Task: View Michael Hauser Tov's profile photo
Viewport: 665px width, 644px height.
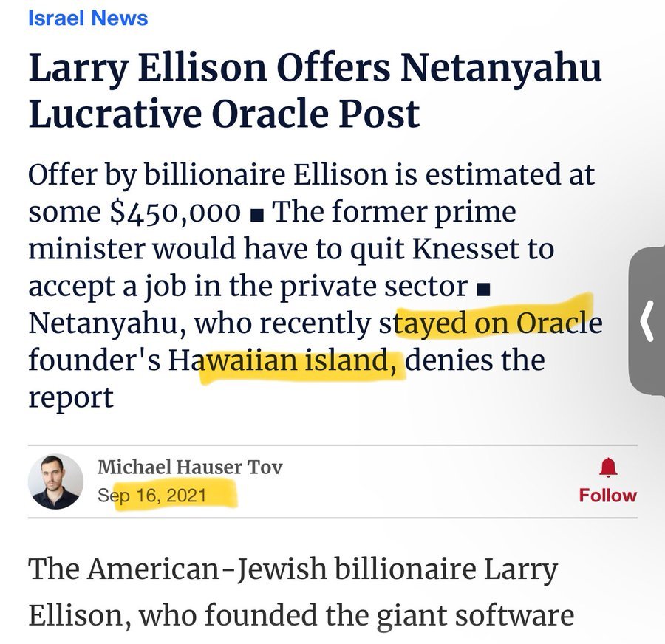Action: coord(55,482)
